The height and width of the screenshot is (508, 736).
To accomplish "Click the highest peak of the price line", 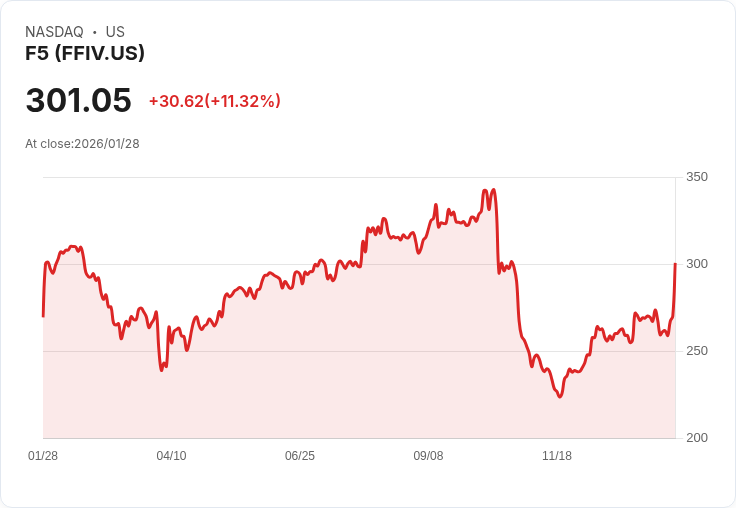I will tap(485, 190).
